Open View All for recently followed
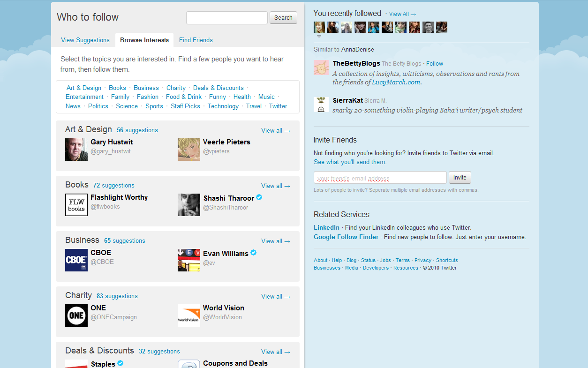The image size is (588, 368). 402,14
